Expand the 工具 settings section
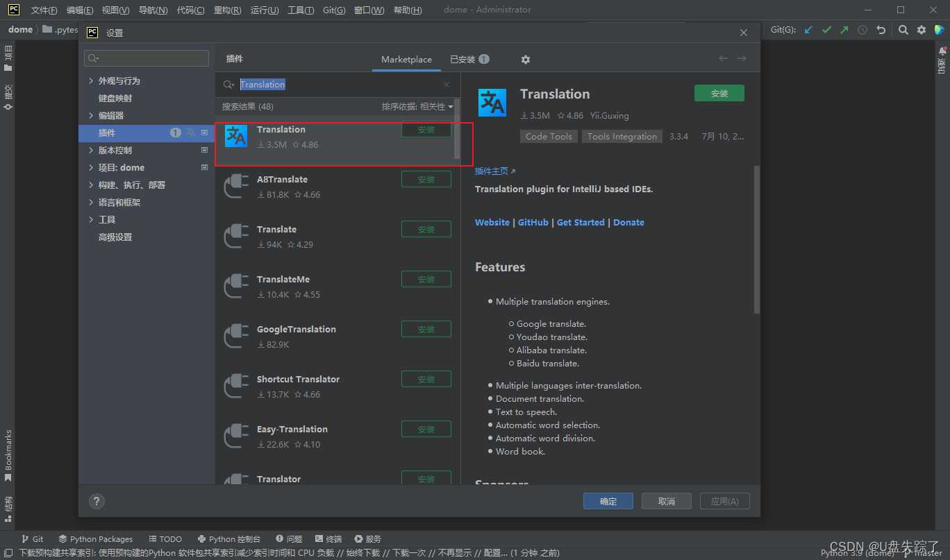The width and height of the screenshot is (950, 560). pyautogui.click(x=91, y=220)
